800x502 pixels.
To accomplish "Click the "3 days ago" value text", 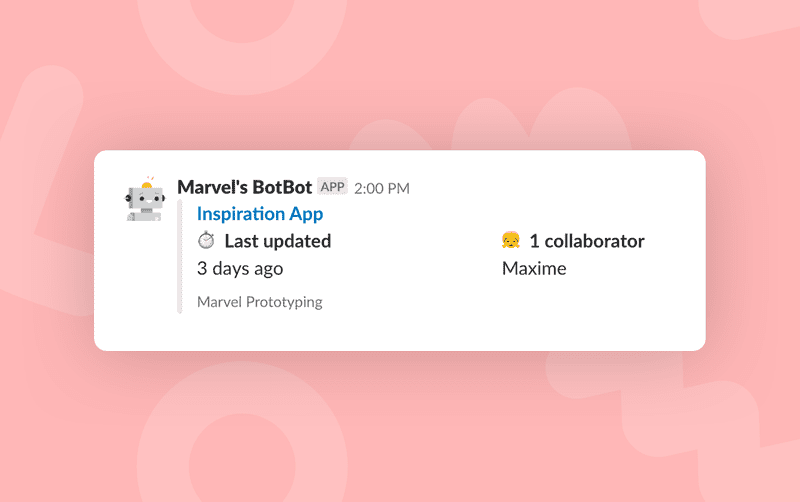I will 240,268.
